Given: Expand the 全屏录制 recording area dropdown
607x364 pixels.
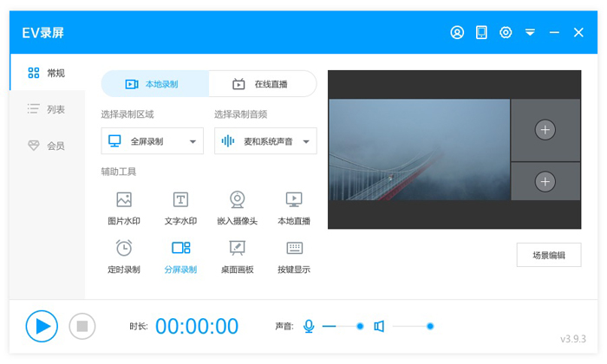Looking at the screenshot, I should point(152,141).
